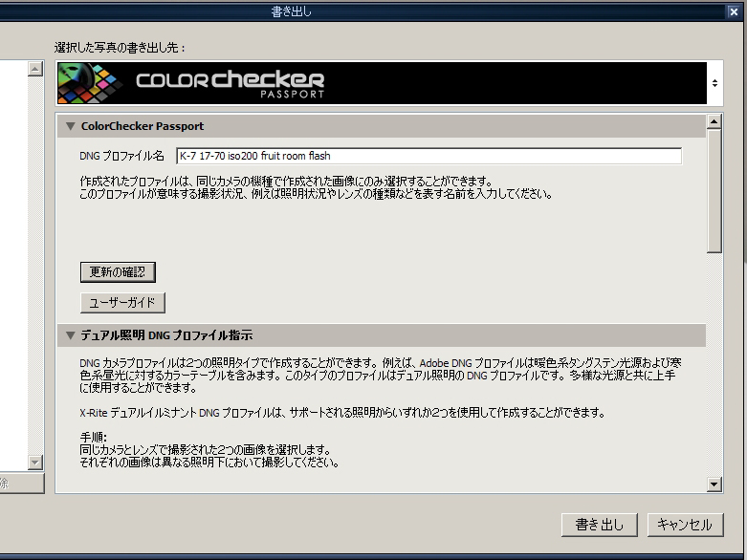Collapse the デュアル照明 DNG プロファイル指示 section
747x560 pixels.
(71, 335)
